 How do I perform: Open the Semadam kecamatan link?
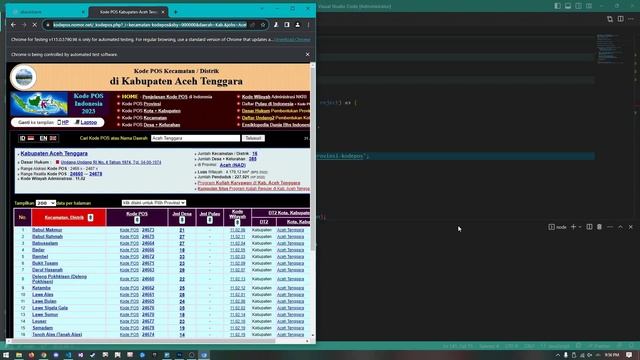pos(42,328)
